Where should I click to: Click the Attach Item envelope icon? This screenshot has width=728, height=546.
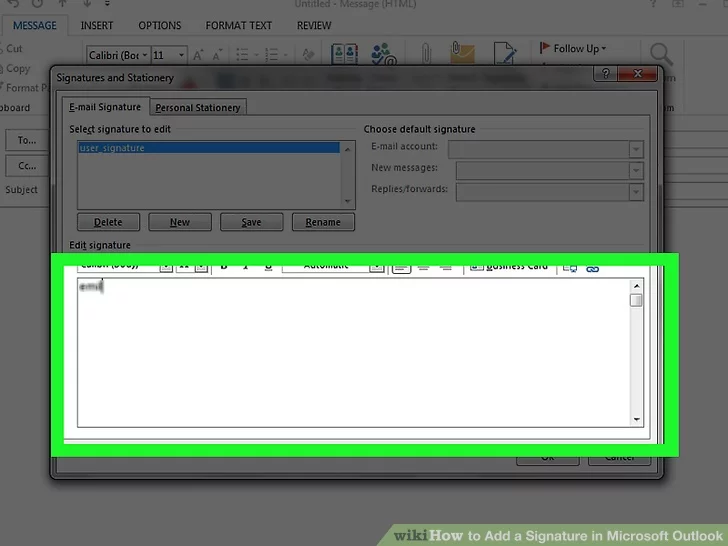pyautogui.click(x=462, y=52)
